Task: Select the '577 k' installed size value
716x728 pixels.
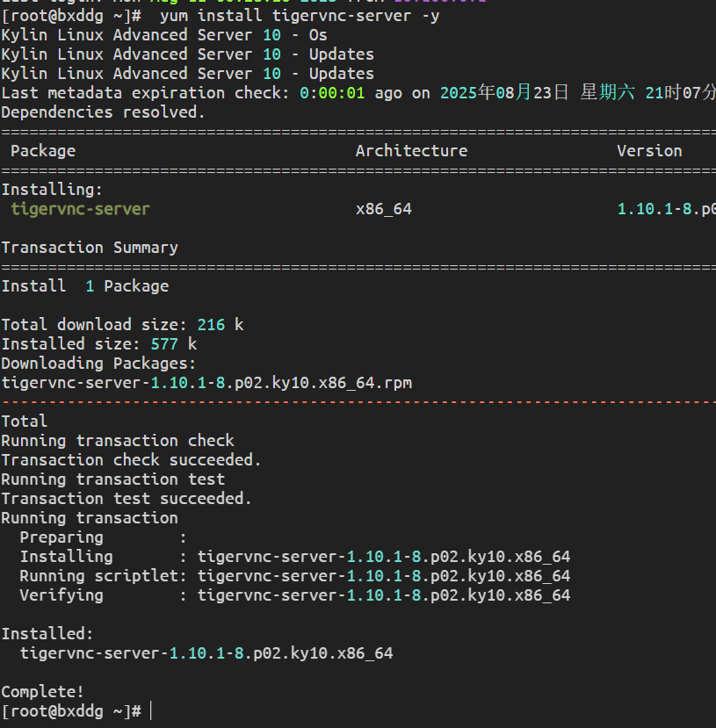Action: click(174, 344)
